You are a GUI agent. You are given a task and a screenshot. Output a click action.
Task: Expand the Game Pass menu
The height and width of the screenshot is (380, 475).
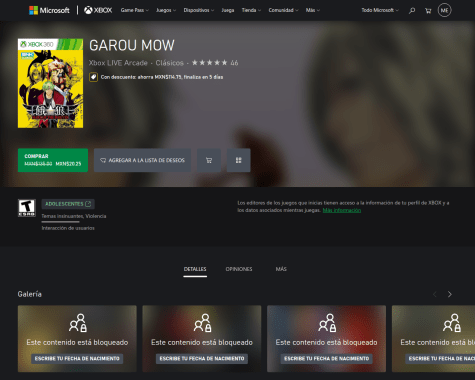click(135, 10)
